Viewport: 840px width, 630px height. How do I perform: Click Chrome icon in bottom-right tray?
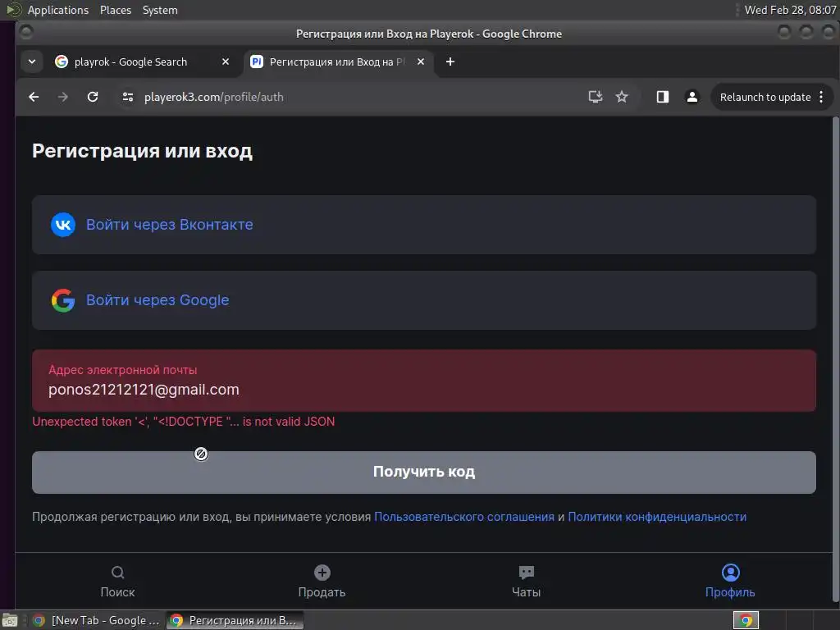(746, 620)
